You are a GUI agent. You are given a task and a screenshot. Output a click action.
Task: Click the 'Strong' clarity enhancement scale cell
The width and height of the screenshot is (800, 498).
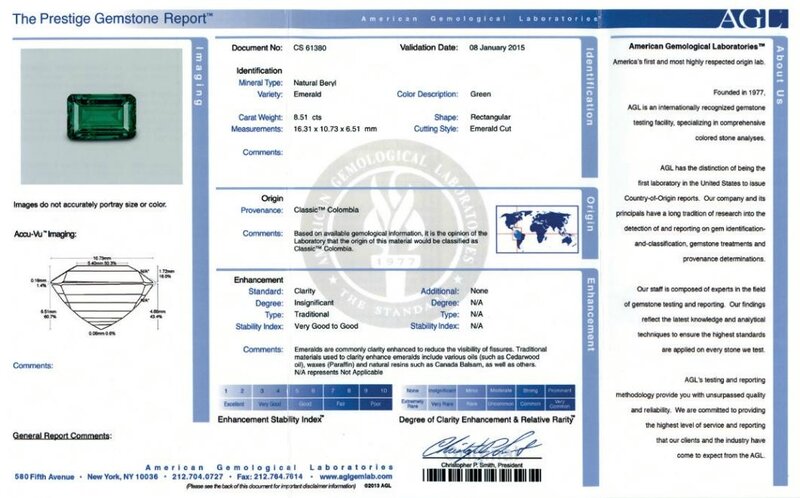tap(530, 391)
